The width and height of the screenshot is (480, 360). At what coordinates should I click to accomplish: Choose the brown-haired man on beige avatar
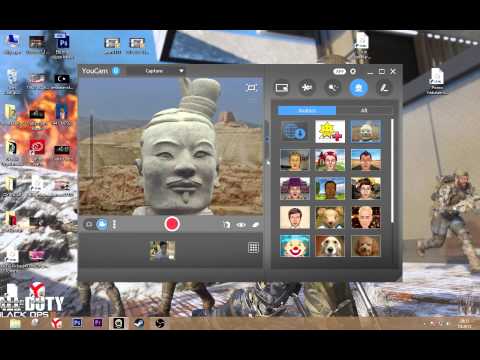[295, 217]
